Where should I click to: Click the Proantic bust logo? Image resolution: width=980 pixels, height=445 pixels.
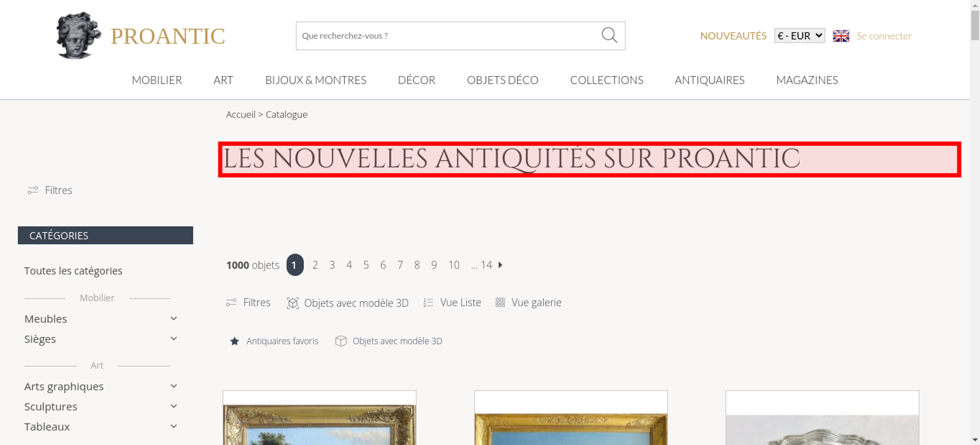[x=78, y=35]
